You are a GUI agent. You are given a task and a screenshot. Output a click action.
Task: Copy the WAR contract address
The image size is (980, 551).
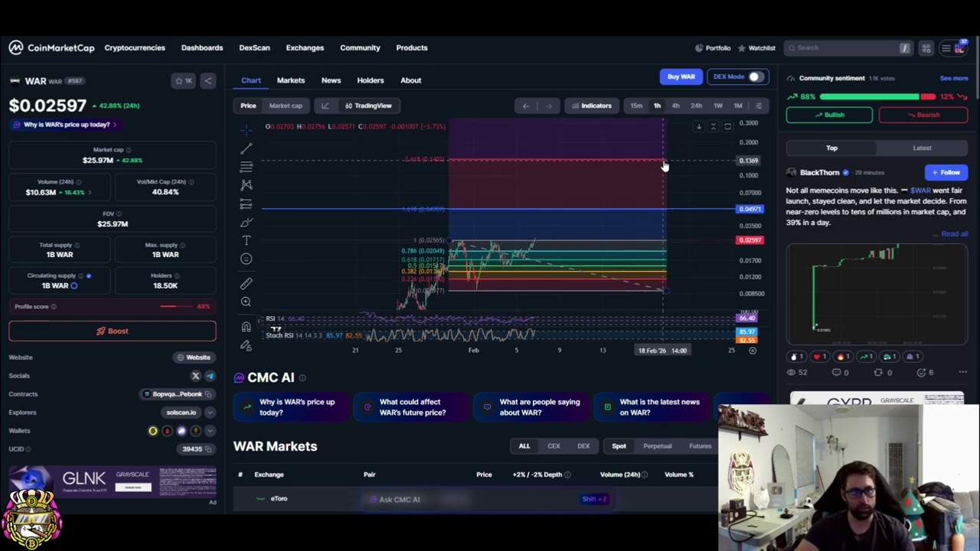click(207, 394)
